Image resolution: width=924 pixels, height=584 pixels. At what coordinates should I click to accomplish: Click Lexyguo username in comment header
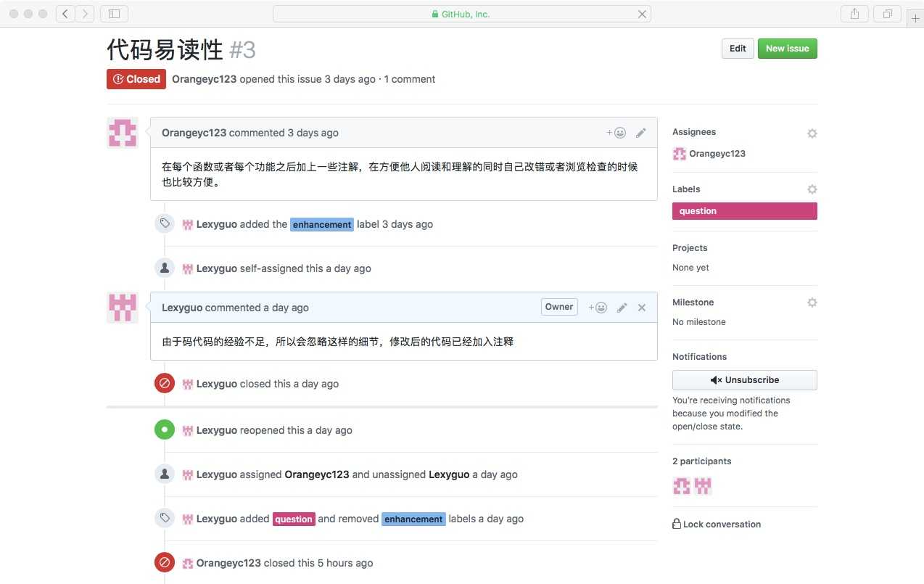182,308
